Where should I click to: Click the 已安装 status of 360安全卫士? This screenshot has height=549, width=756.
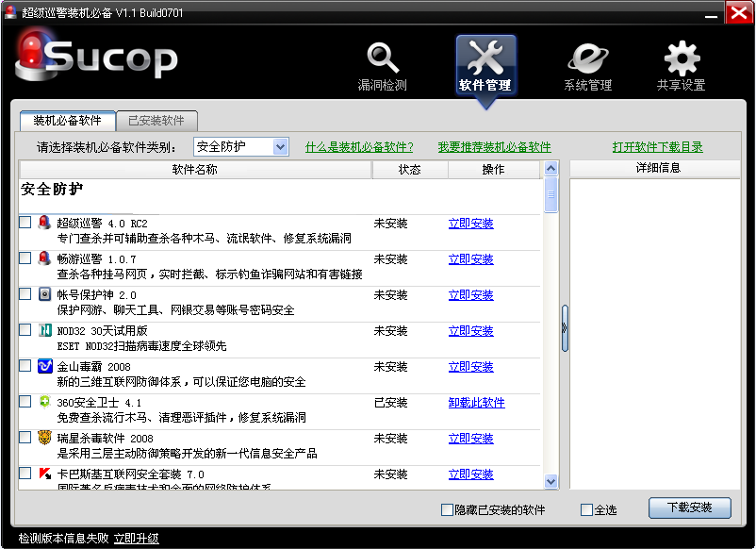(x=391, y=403)
